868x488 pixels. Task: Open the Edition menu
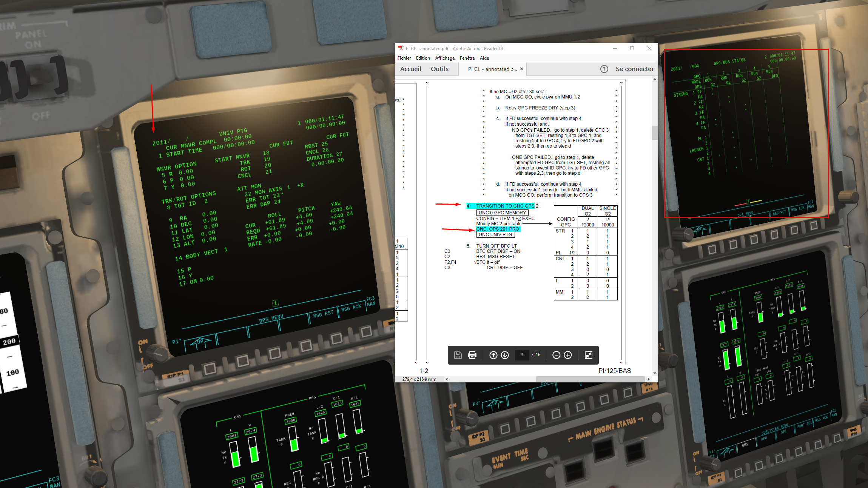(x=423, y=58)
